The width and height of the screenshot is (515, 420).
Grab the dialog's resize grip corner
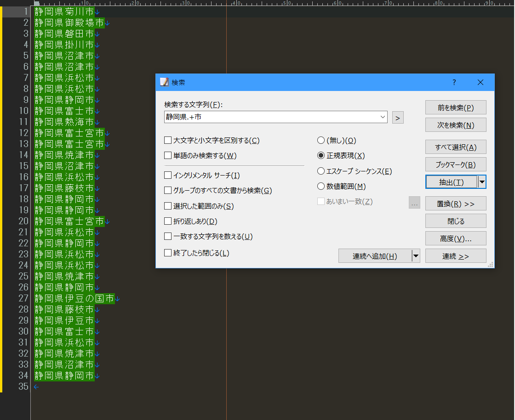tap(491, 265)
